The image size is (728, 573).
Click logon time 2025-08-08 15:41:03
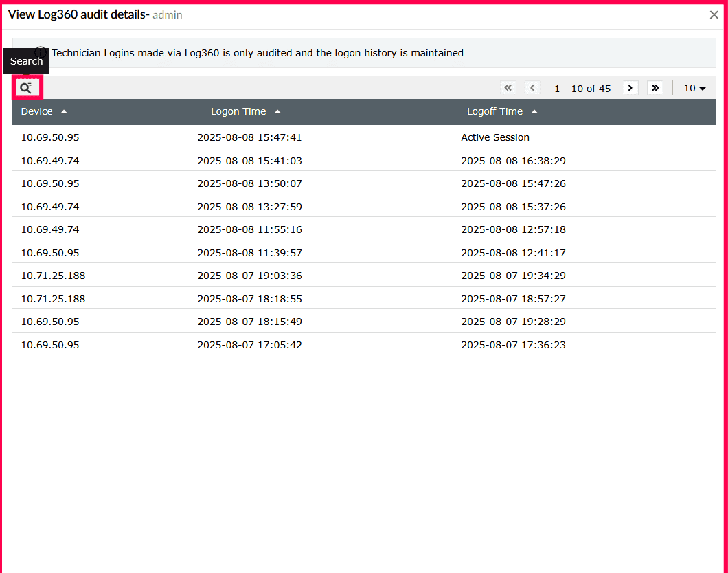[249, 161]
